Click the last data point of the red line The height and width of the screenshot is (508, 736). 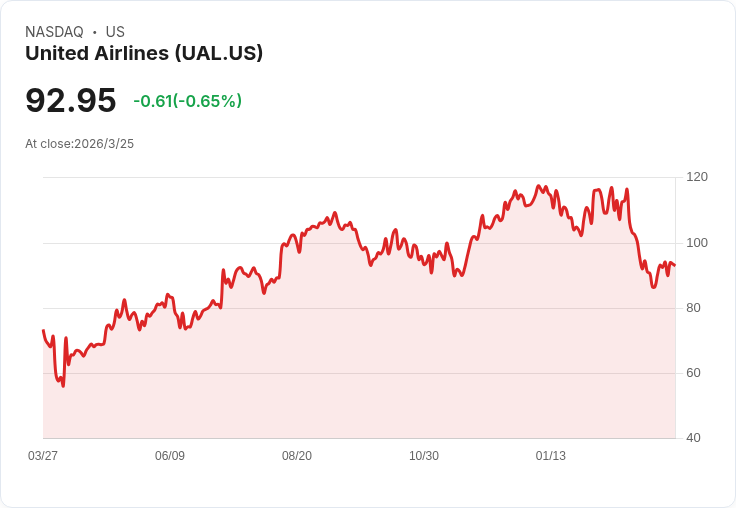point(675,266)
